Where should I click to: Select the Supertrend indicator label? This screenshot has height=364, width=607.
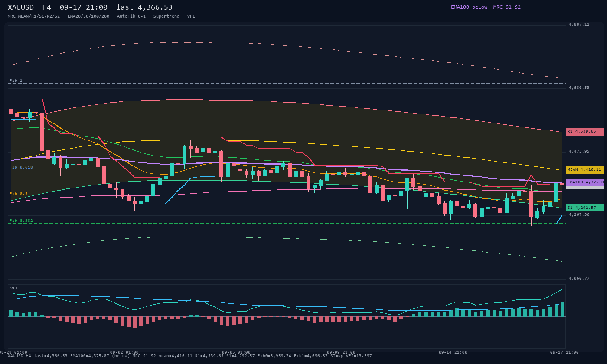pos(166,16)
